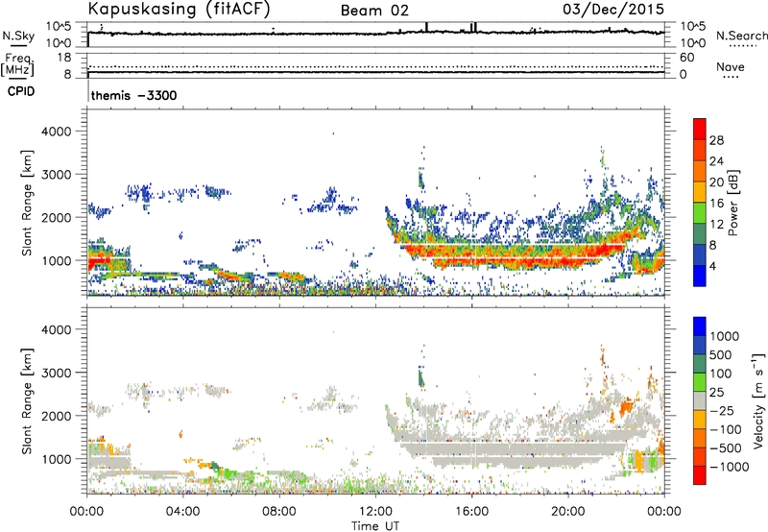This screenshot has width=768, height=532.
Task: Click the '28' label on Power colorbar
Action: 716,140
